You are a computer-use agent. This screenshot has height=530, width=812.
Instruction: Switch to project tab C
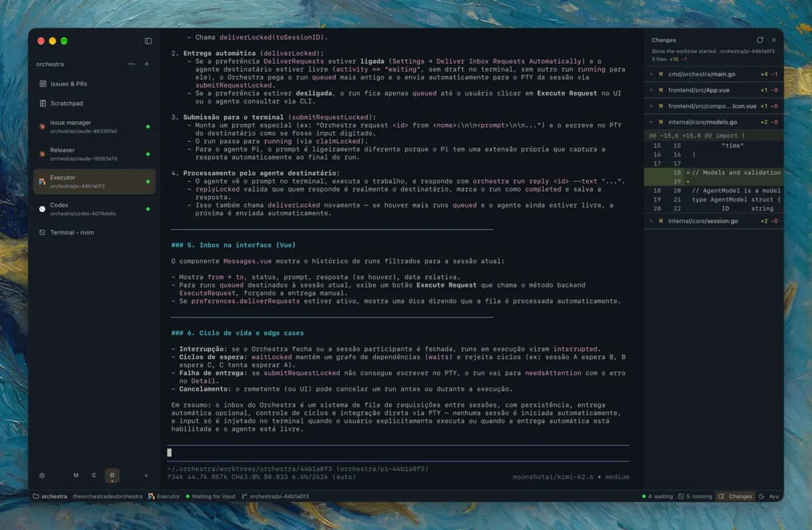(x=94, y=475)
